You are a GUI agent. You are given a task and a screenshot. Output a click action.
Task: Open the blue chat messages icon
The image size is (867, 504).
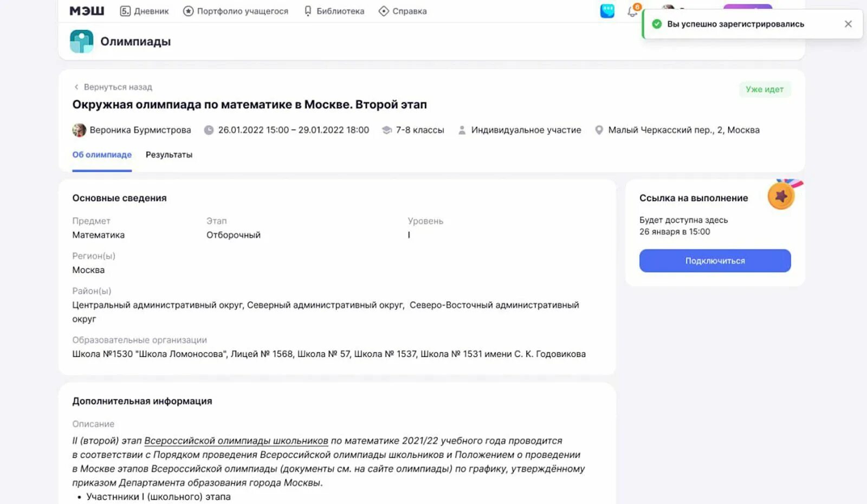point(607,11)
